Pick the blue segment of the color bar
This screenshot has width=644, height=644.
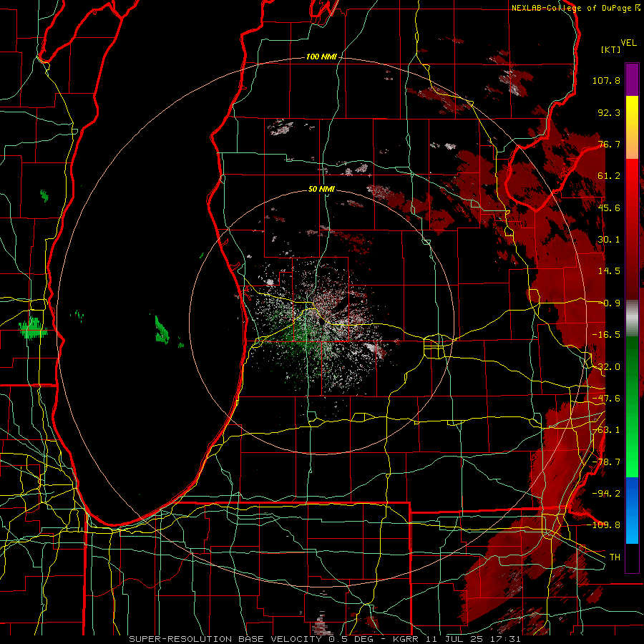(x=632, y=510)
